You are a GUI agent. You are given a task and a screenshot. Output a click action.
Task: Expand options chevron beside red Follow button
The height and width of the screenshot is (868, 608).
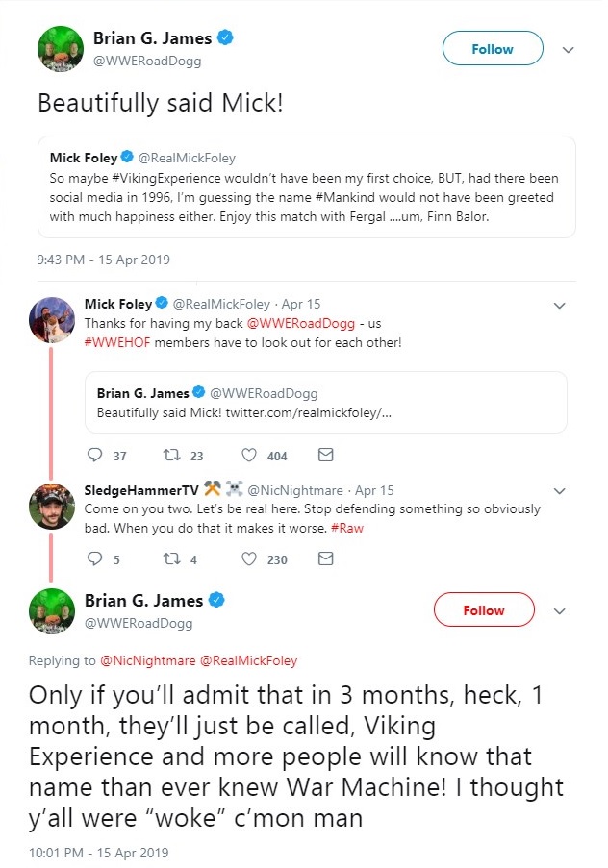pos(561,610)
